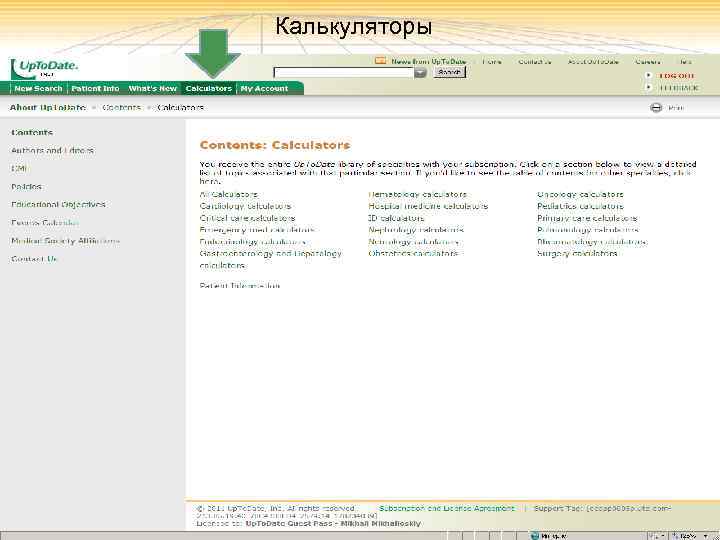
Task: Open Pediatrics calculators
Action: 580,206
